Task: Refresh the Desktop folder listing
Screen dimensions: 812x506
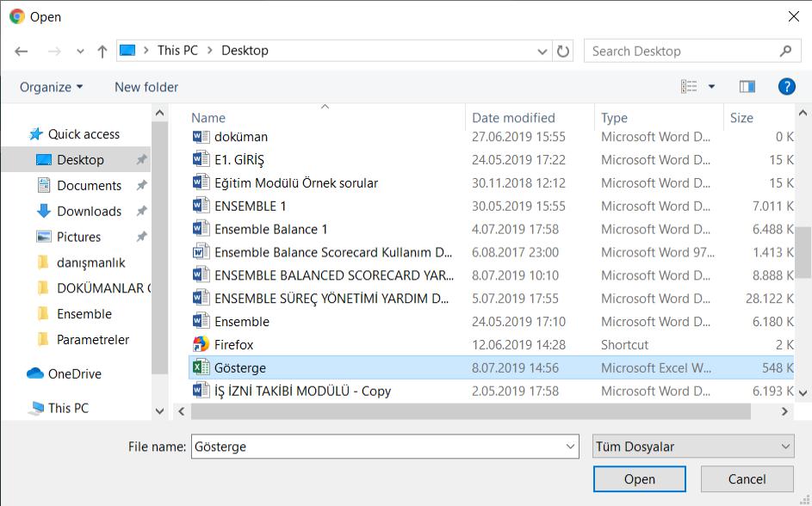Action: 564,51
